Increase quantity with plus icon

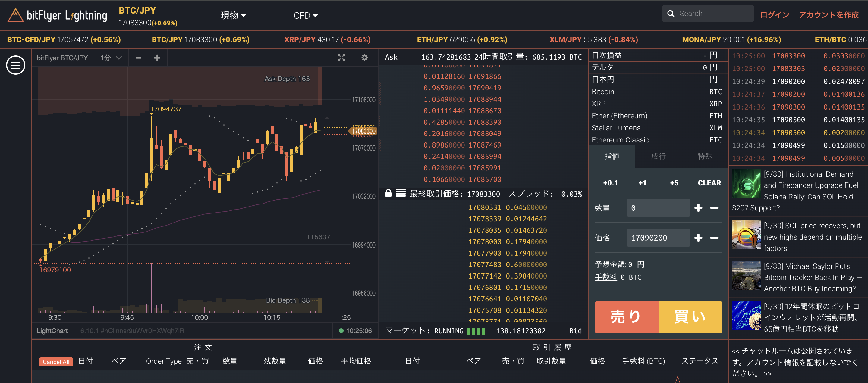click(698, 208)
